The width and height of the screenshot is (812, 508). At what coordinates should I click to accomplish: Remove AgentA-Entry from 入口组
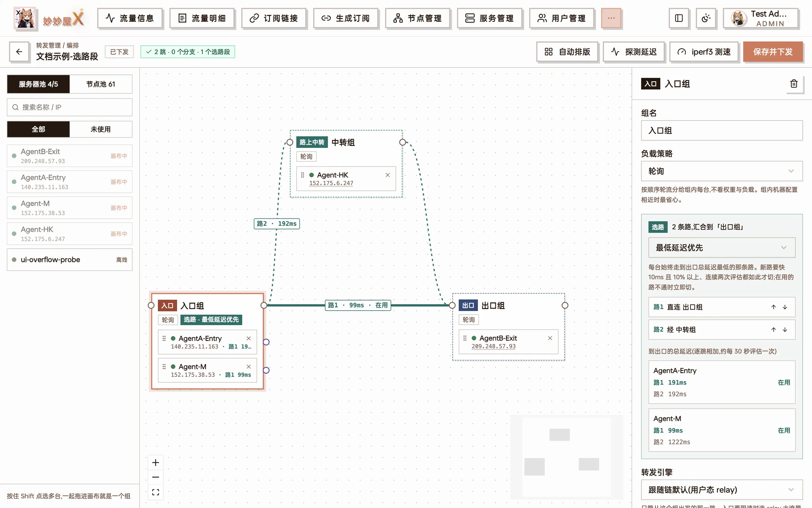click(x=249, y=338)
